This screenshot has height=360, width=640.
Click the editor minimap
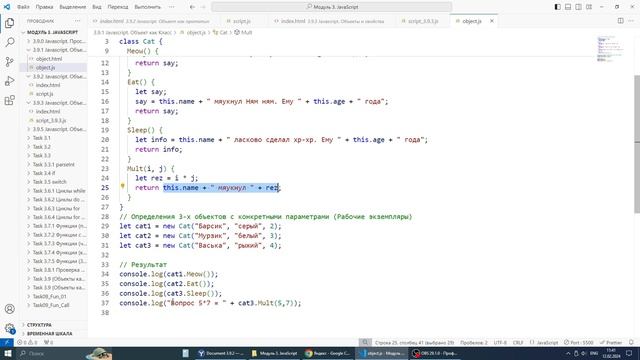click(x=610, y=49)
